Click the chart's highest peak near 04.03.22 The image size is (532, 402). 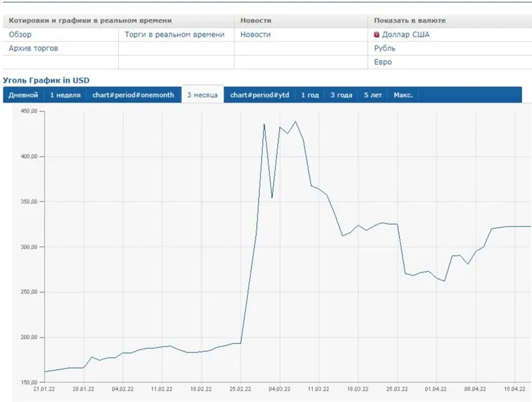[x=295, y=122]
